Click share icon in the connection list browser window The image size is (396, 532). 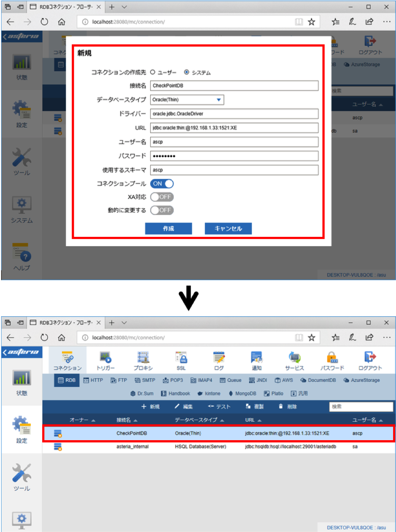369,337
